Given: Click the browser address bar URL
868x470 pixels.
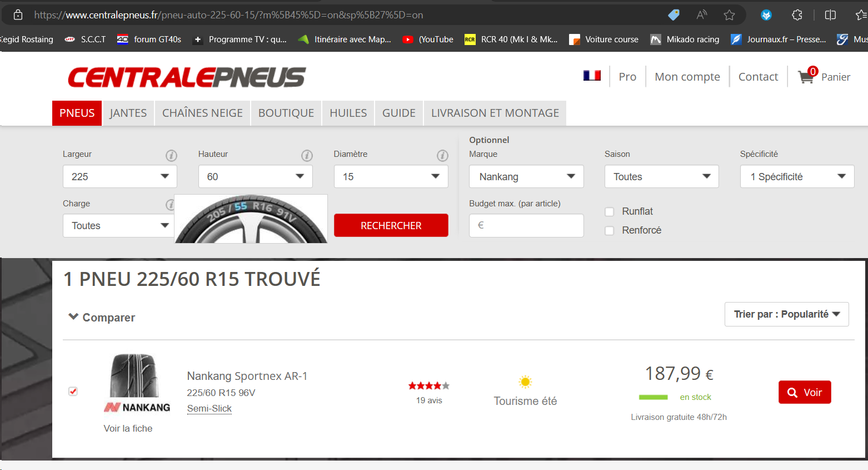Looking at the screenshot, I should pyautogui.click(x=228, y=15).
